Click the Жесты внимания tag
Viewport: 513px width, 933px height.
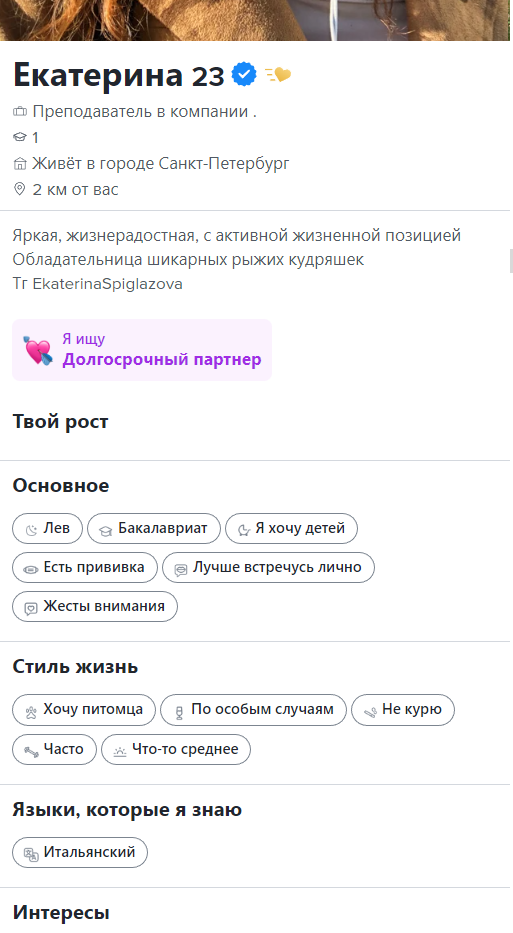95,607
